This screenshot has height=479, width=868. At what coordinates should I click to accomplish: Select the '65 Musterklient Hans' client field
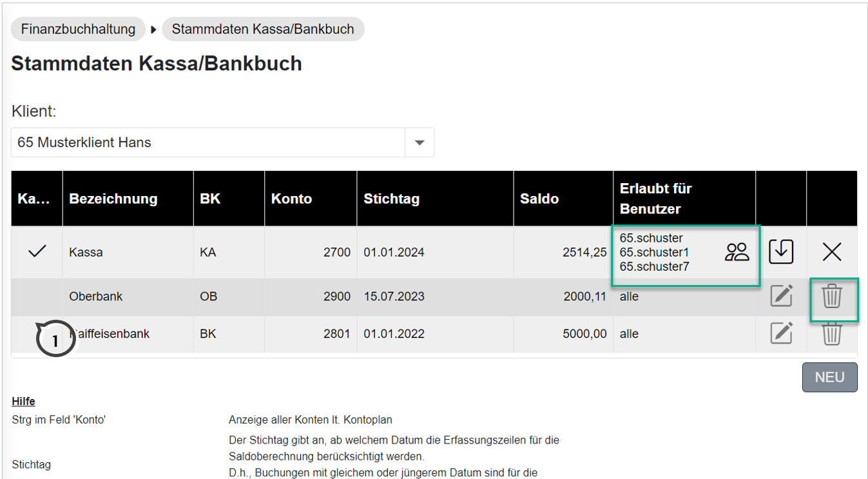(207, 142)
